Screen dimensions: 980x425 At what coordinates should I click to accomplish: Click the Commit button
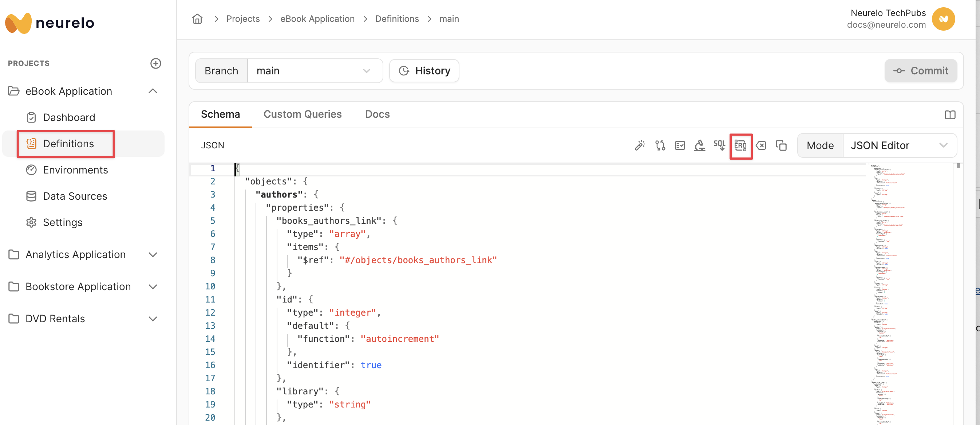(921, 71)
